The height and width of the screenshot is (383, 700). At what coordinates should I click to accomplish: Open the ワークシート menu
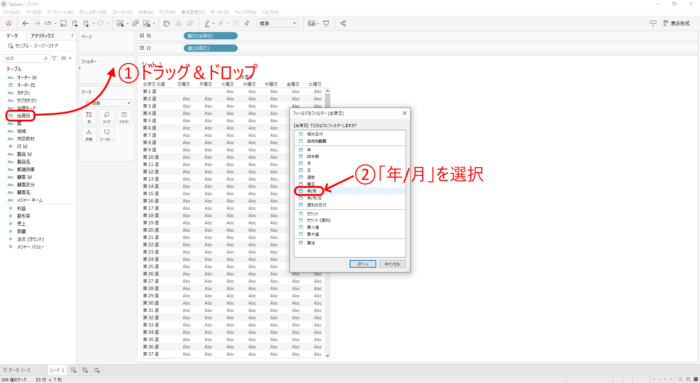click(x=60, y=12)
